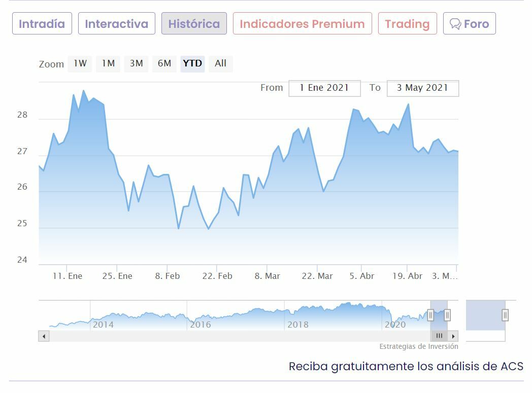Switch to the Interactiva tab
532x393 pixels.
tap(116, 24)
